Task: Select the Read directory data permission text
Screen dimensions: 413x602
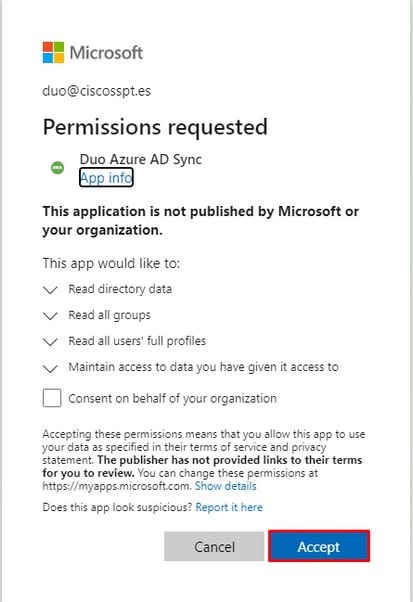Action: click(x=120, y=289)
